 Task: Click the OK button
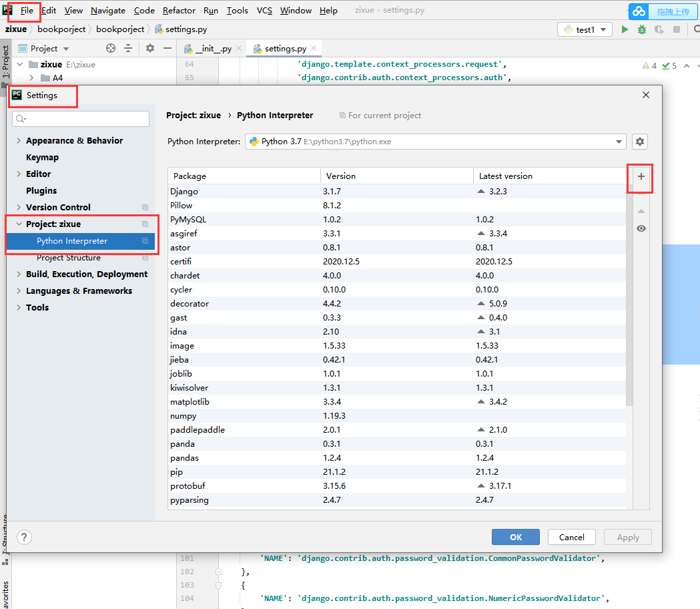pos(515,537)
